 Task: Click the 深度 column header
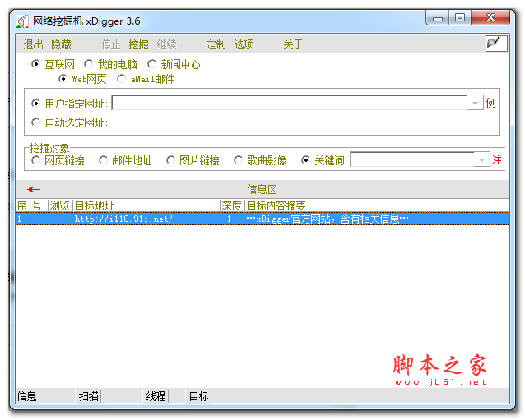pos(233,205)
